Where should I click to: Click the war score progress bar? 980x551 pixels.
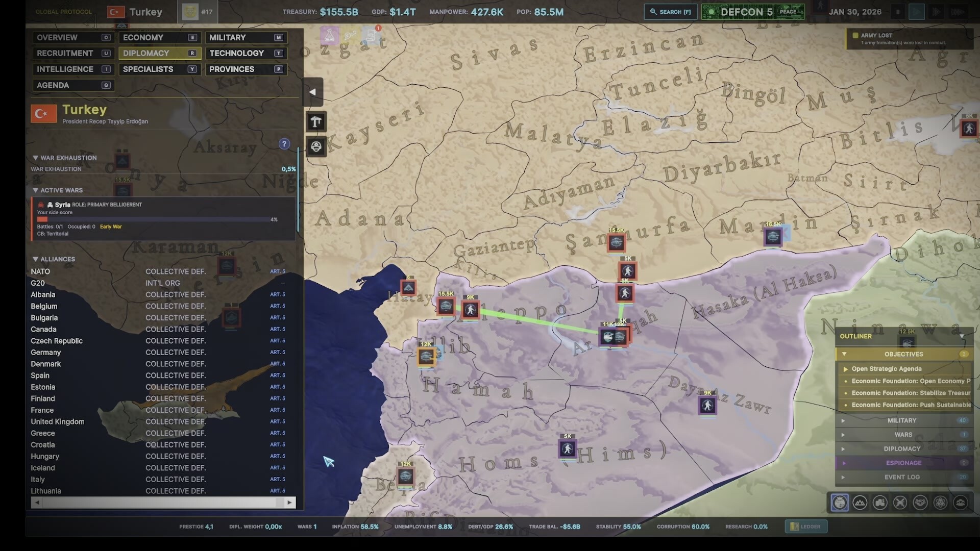(x=153, y=219)
